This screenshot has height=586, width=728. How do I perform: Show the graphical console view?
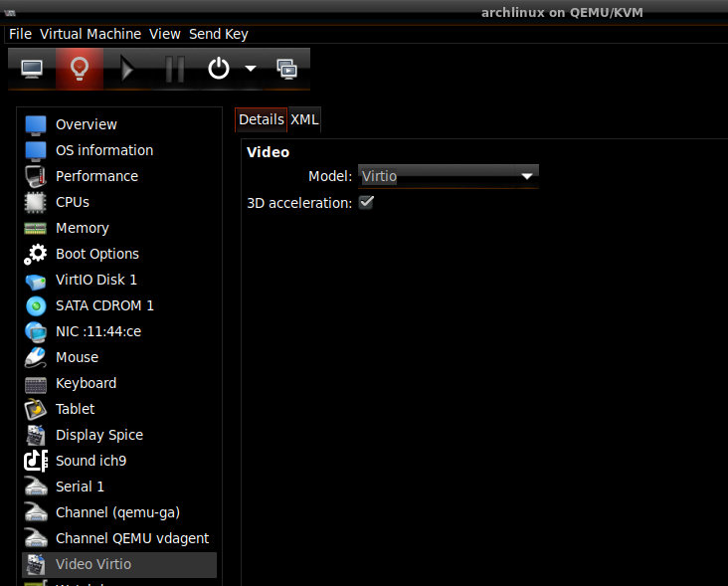[32, 69]
